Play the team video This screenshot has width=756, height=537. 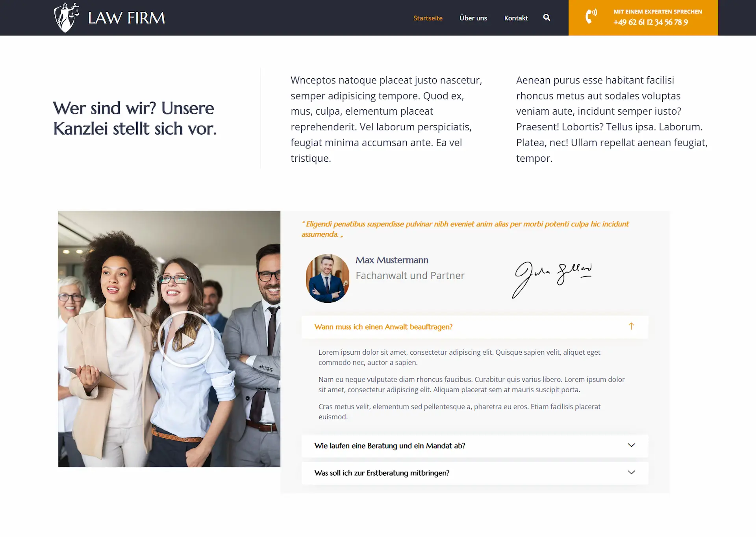[186, 339]
